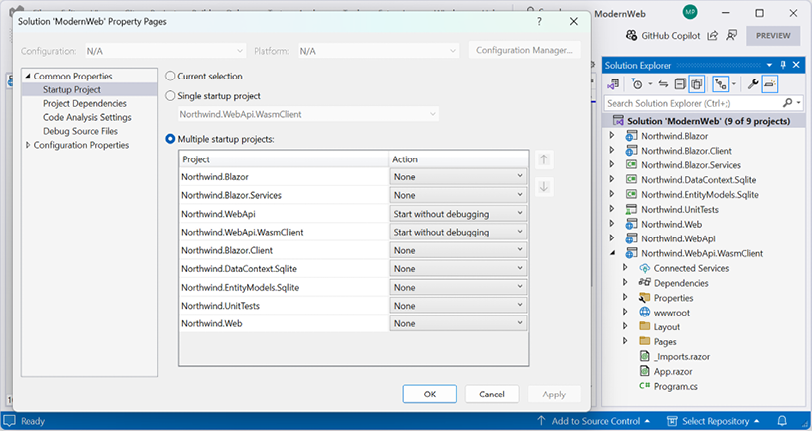The width and height of the screenshot is (812, 431).
Task: Toggle Show All Files icon in Solution Explorer
Action: coord(697,84)
